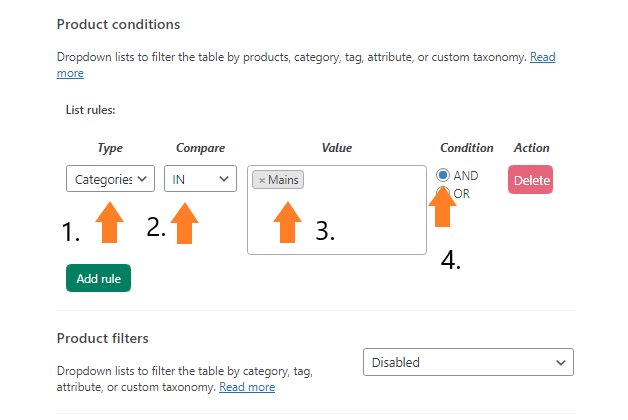
Task: Click the Condition column header
Action: (x=467, y=148)
